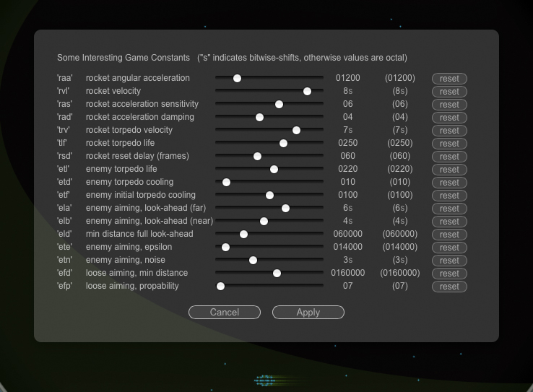533x392 pixels.
Task: Click look-ahead (near) slider handle
Action: click(264, 222)
